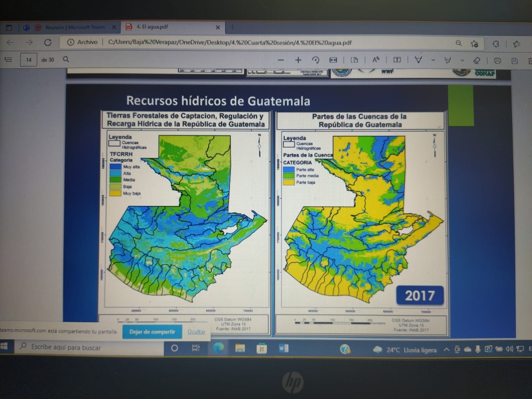Rotate the PDF page

coord(315,60)
